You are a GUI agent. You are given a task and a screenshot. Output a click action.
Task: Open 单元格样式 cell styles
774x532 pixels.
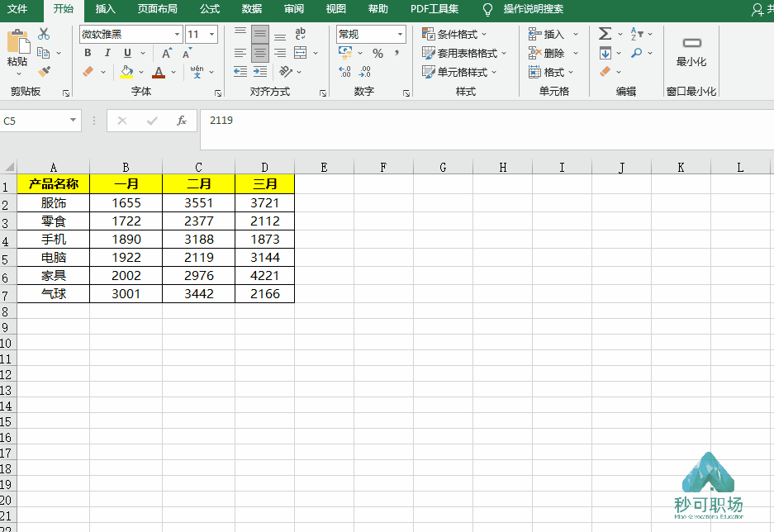coord(459,72)
